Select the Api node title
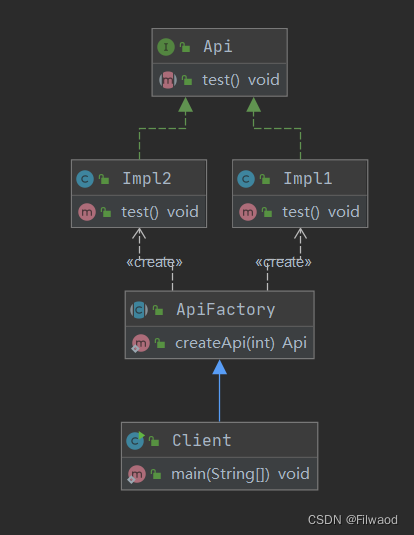Screen dimensions: 414x535 pyautogui.click(x=218, y=46)
